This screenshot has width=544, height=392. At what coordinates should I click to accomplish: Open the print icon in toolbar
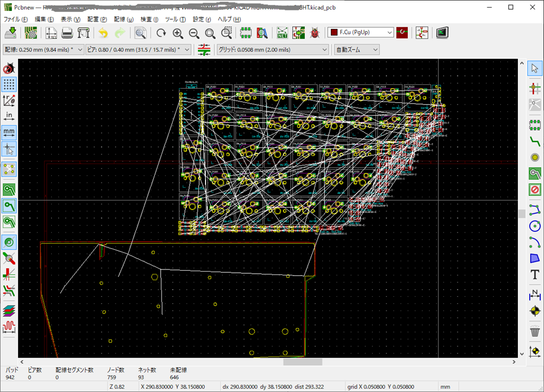[x=67, y=33]
